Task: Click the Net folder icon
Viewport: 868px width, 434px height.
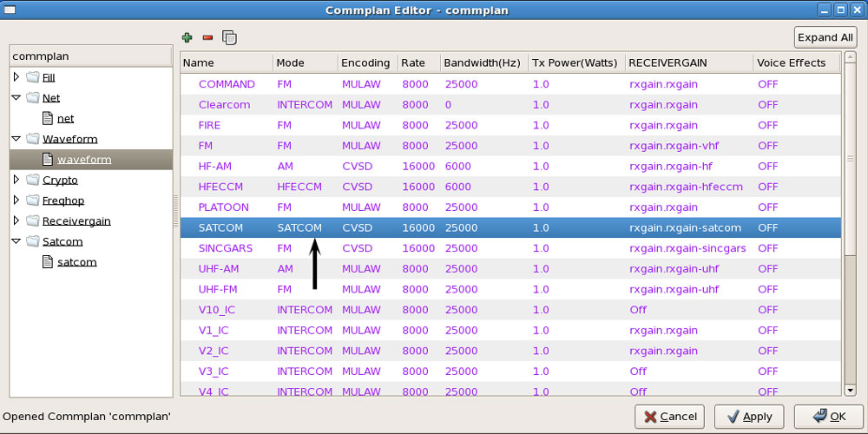Action: [33, 98]
